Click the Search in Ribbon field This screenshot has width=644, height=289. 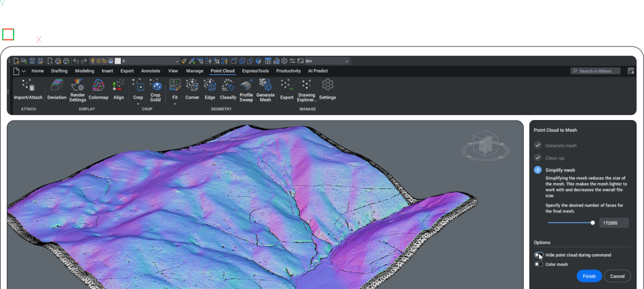tap(596, 71)
